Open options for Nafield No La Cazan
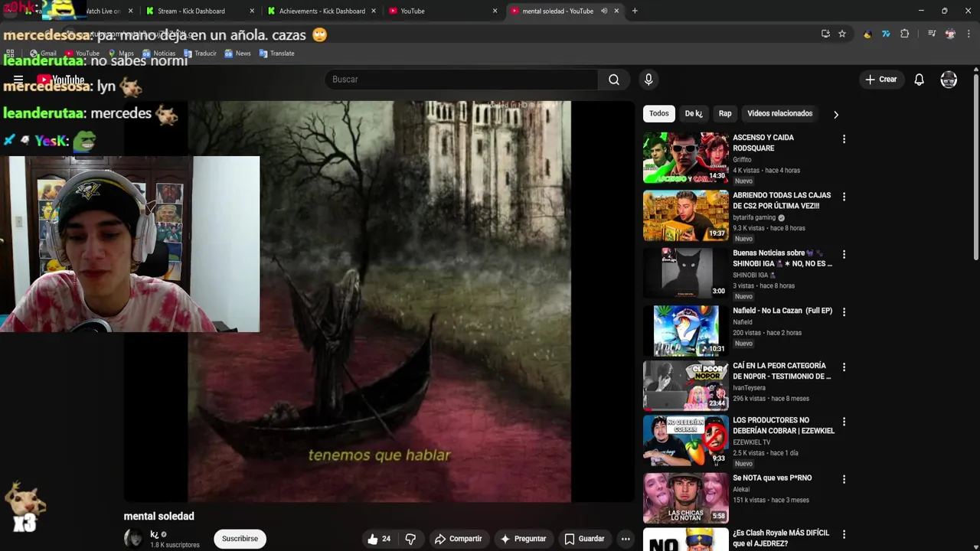 coord(844,312)
